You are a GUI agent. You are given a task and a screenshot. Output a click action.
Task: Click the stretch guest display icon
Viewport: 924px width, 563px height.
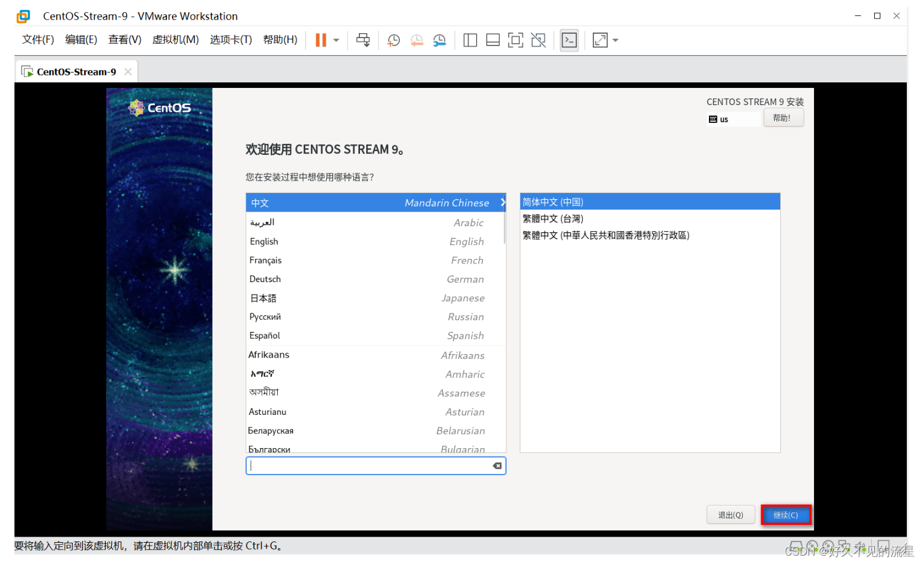(x=600, y=41)
